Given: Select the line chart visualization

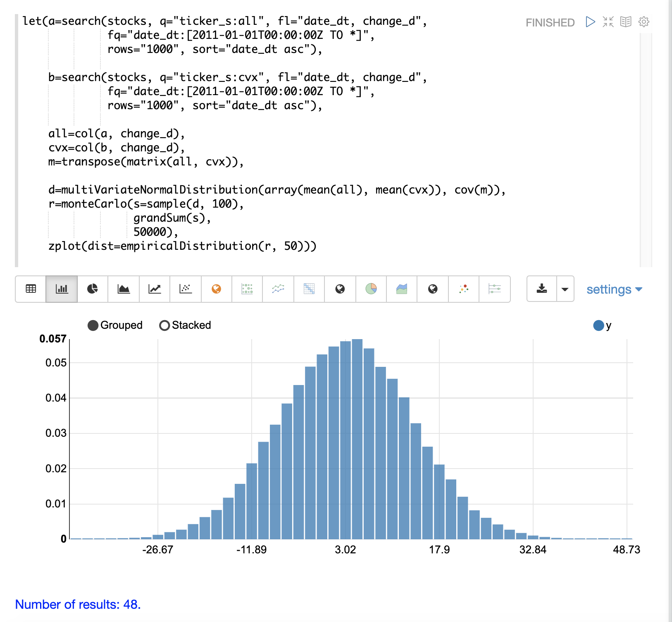Looking at the screenshot, I should click(x=155, y=289).
